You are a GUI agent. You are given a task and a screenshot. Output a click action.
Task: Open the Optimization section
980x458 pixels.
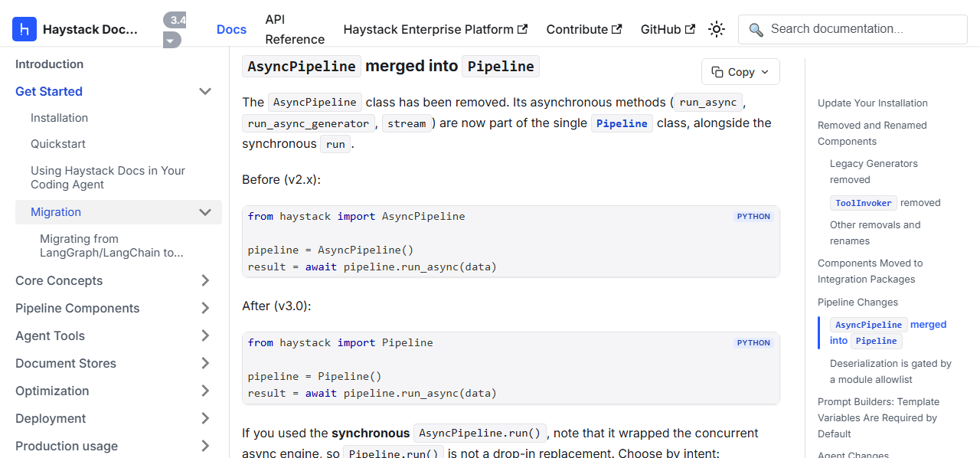pyautogui.click(x=52, y=391)
